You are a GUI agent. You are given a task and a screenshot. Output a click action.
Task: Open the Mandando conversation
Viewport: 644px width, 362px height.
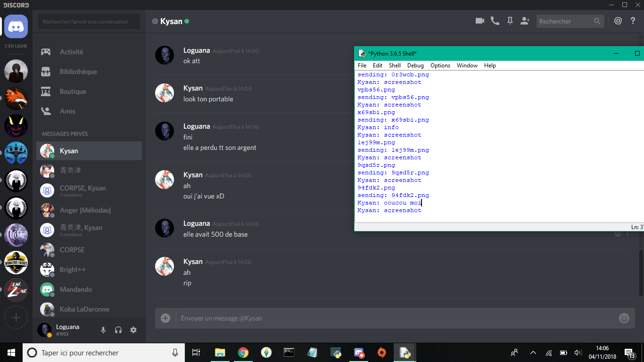89,289
